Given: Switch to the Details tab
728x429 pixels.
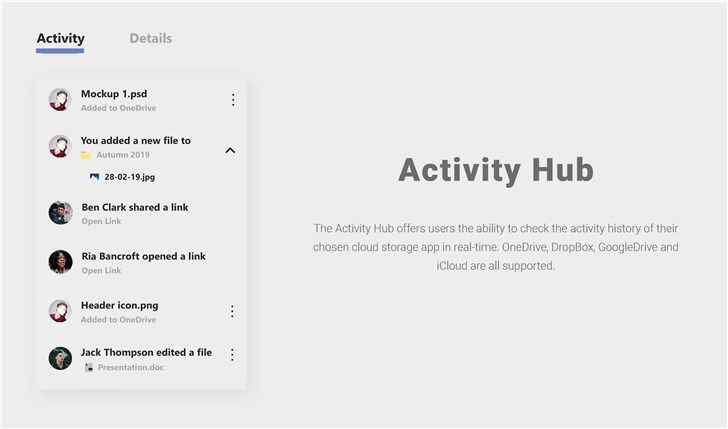Looking at the screenshot, I should click(x=150, y=39).
